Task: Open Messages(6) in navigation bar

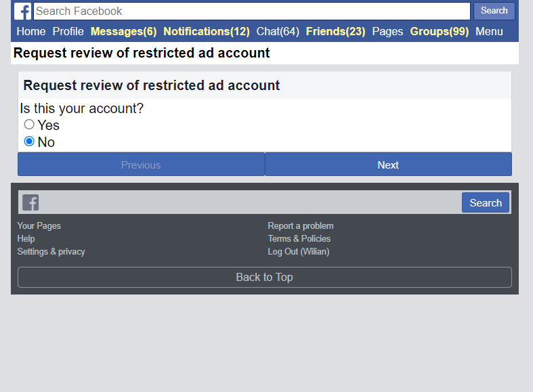Action: pos(123,31)
